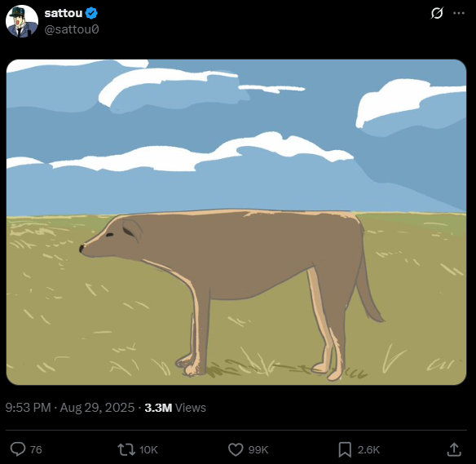Open the three-dot more options menu
This screenshot has width=476, height=464.
click(x=459, y=13)
